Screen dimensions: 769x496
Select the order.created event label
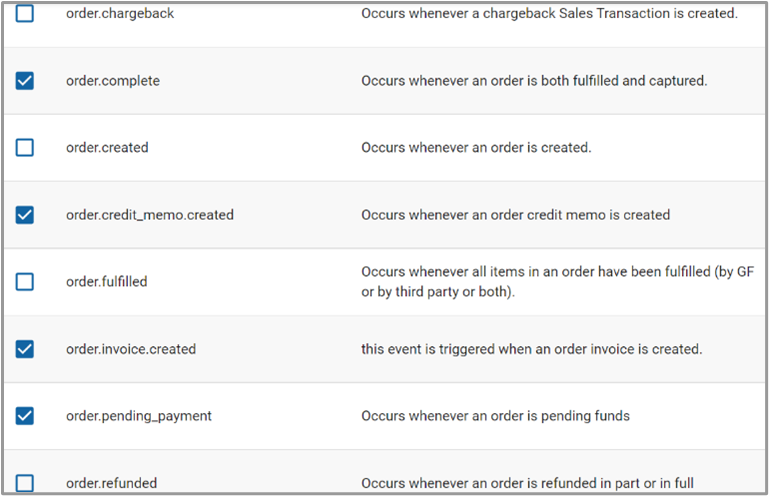click(x=107, y=148)
